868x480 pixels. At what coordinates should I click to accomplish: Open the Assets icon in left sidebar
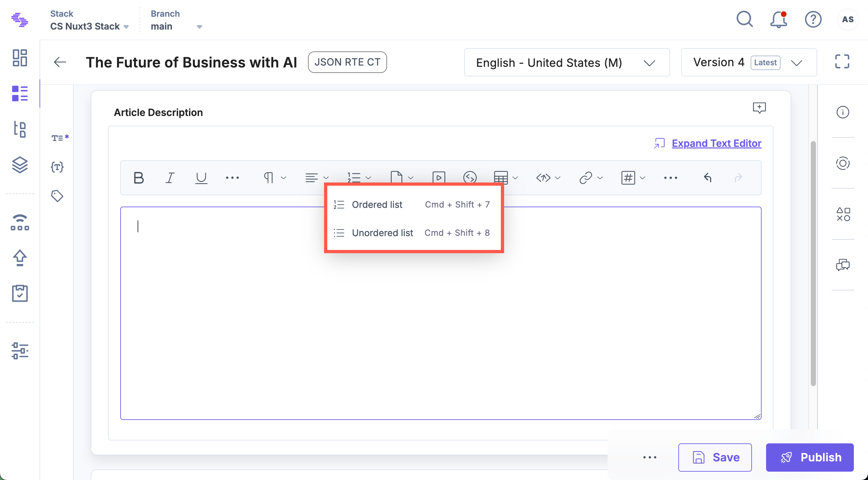coord(20,165)
